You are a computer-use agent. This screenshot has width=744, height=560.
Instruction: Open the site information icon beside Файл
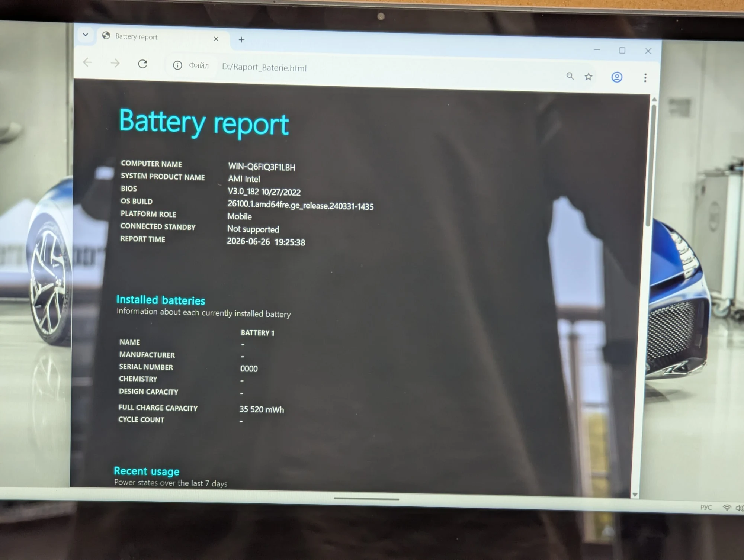[177, 65]
